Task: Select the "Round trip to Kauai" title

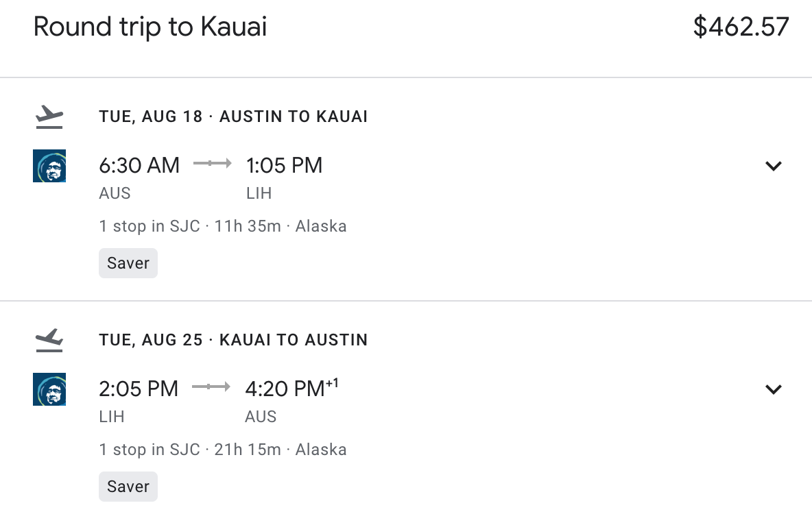Action: click(x=150, y=27)
